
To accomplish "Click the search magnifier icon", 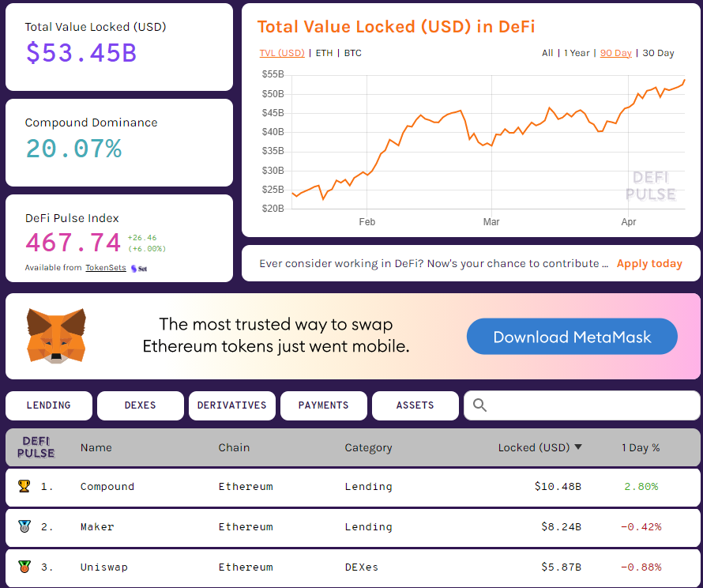I will [x=479, y=405].
